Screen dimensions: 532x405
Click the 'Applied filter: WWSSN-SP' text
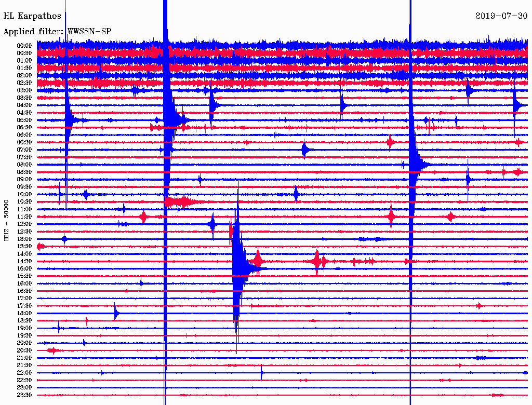click(57, 32)
